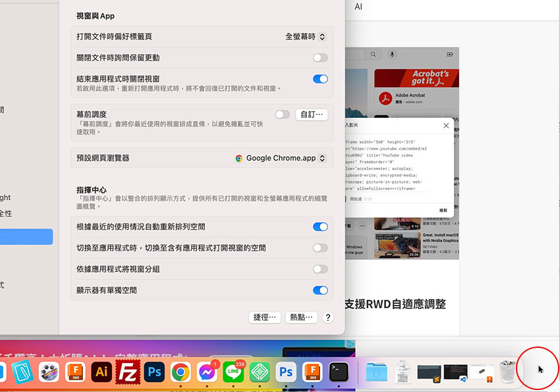Viewport: 560px width, 392px height.
Task: Disable 顯示器有單獨空間 toggle
Action: 320,290
